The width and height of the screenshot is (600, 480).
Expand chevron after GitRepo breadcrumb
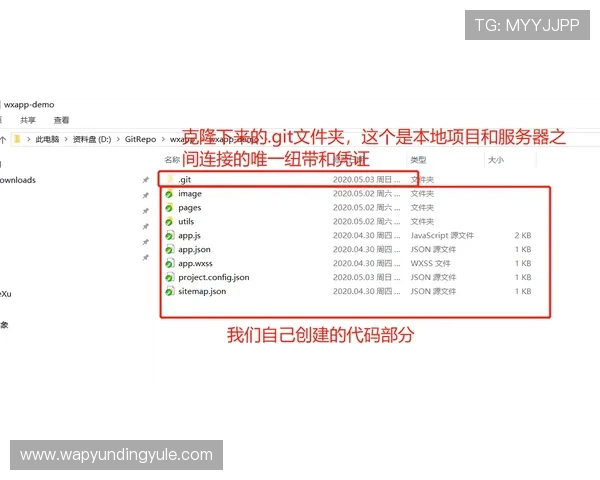[x=163, y=139]
